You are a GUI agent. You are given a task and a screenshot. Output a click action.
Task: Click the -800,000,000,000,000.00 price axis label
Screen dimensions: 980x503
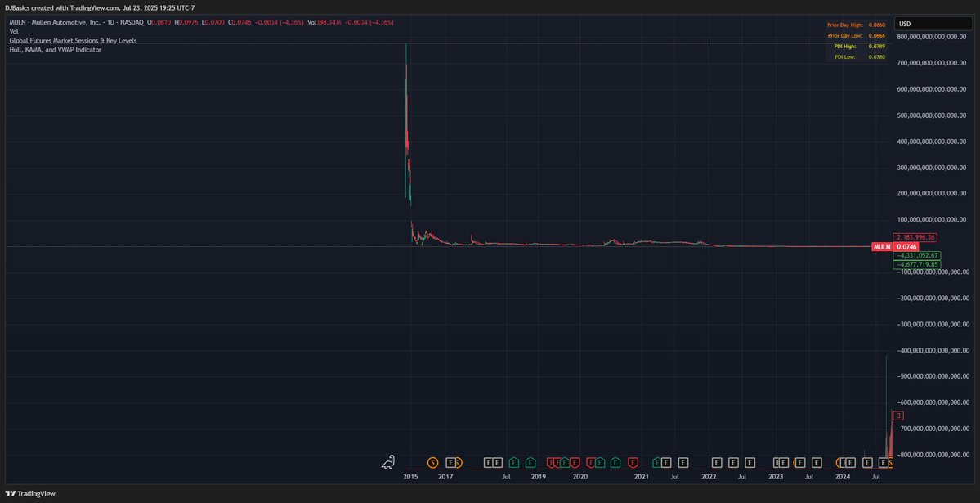tap(933, 455)
